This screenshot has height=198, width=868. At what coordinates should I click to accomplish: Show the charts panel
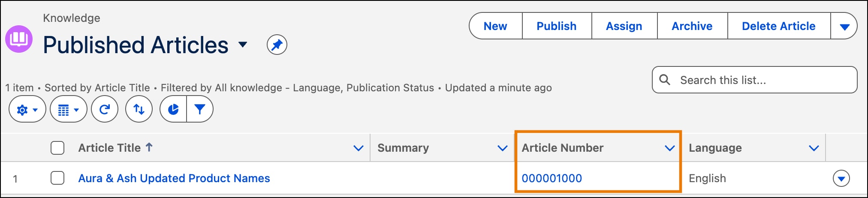pyautogui.click(x=173, y=110)
